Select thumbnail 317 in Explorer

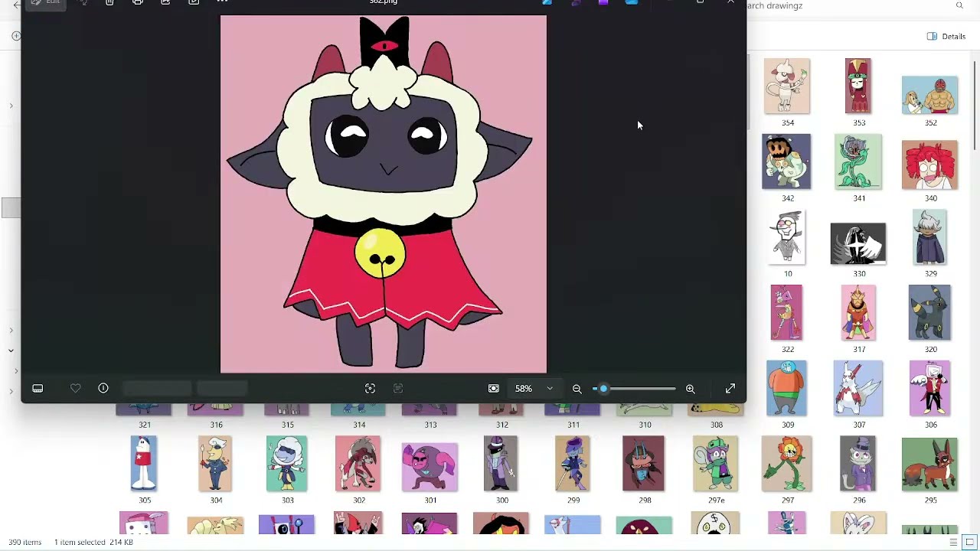point(858,312)
